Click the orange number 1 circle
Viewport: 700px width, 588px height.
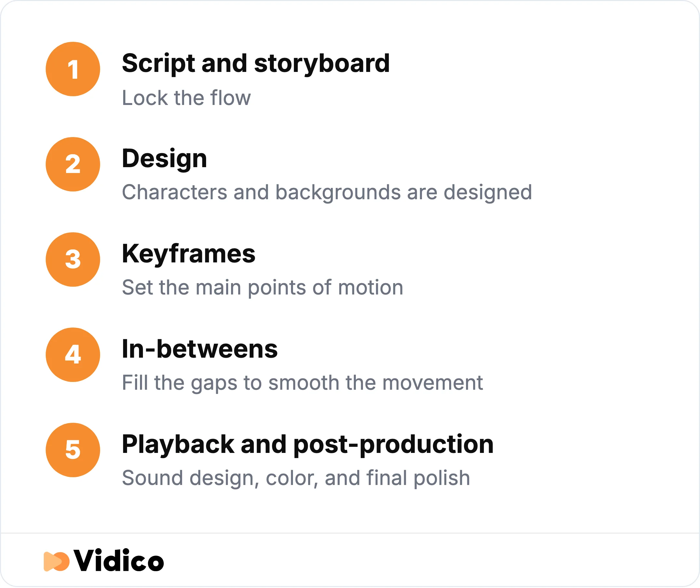pos(73,69)
